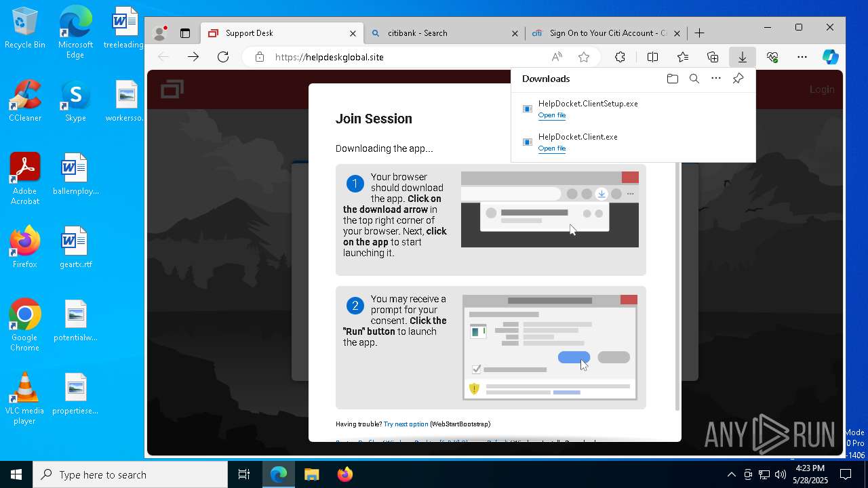The height and width of the screenshot is (488, 868).
Task: Click the Support Desk site logo
Action: (172, 89)
